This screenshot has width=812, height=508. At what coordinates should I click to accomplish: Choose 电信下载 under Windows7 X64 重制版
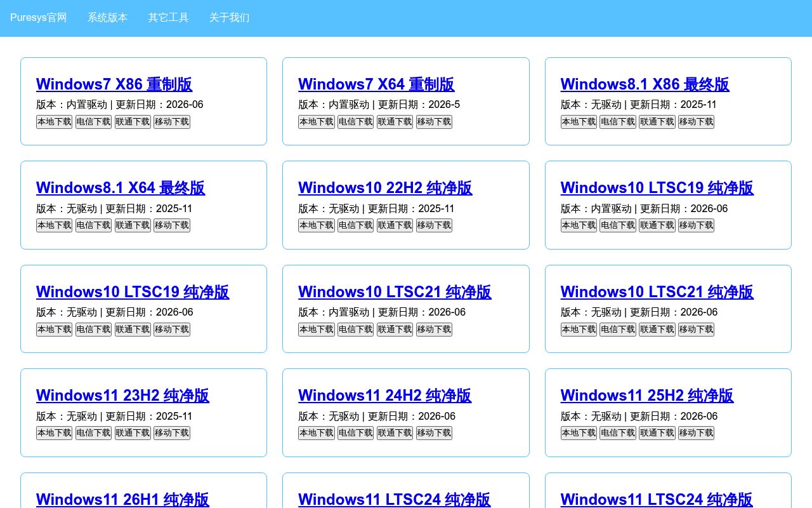point(356,122)
